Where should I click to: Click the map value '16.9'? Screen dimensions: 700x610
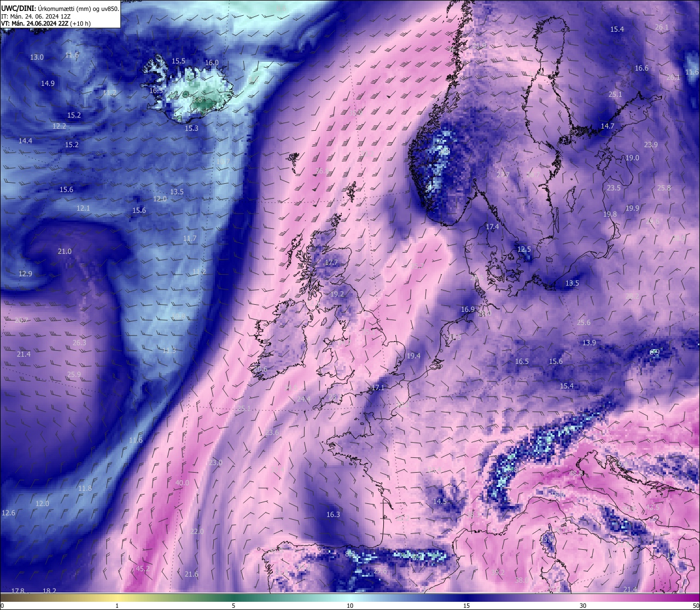click(x=468, y=309)
